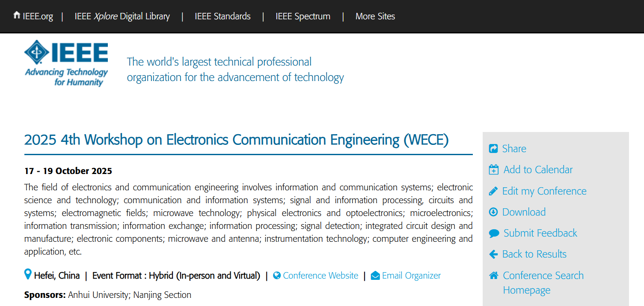Click the envelope icon beside Email Organizer

click(x=375, y=276)
